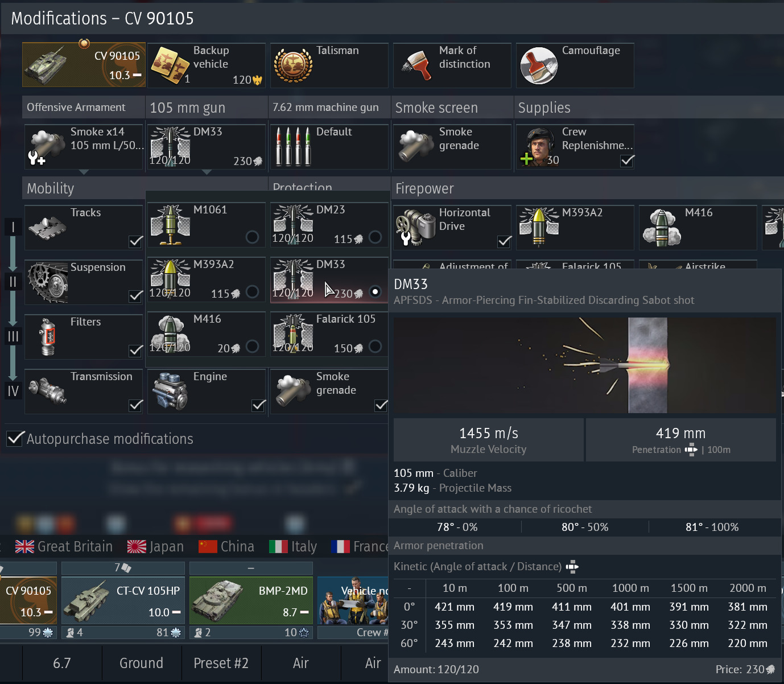
Task: Select the M1061 radio button
Action: point(252,237)
